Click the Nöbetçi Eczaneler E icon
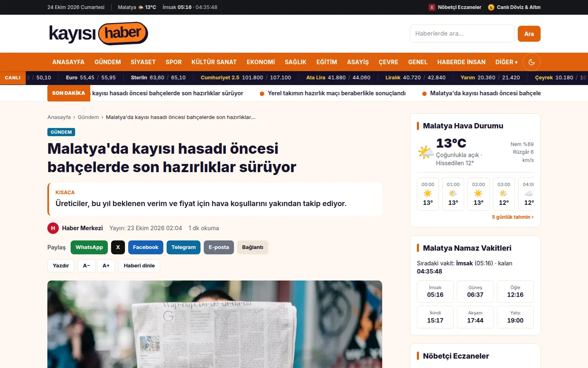588x368 pixels. (x=432, y=7)
